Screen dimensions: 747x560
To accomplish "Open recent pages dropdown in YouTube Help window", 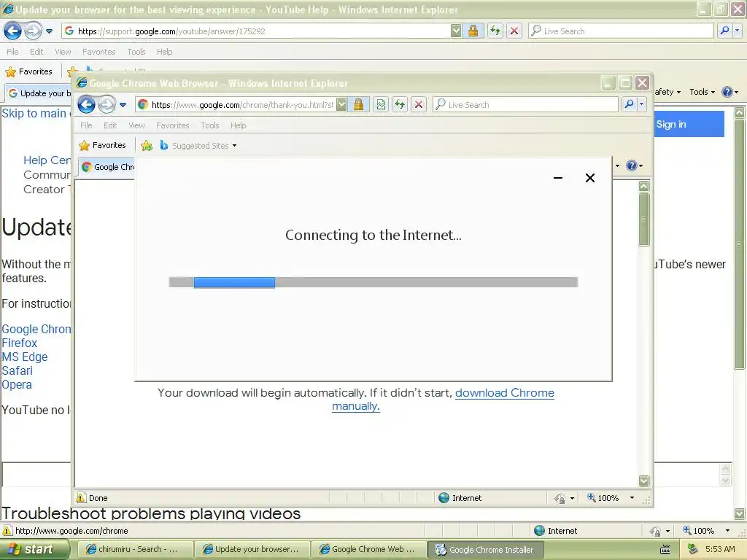I will [x=49, y=31].
